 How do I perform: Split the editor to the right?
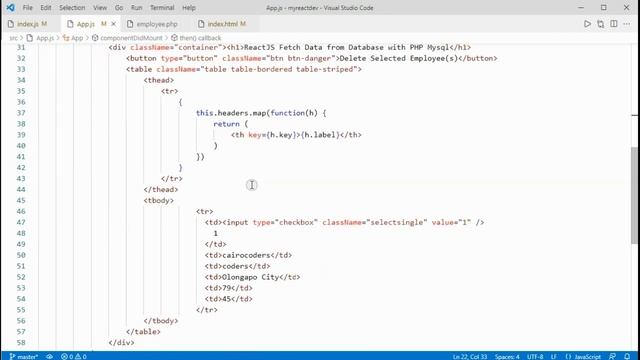pos(613,24)
